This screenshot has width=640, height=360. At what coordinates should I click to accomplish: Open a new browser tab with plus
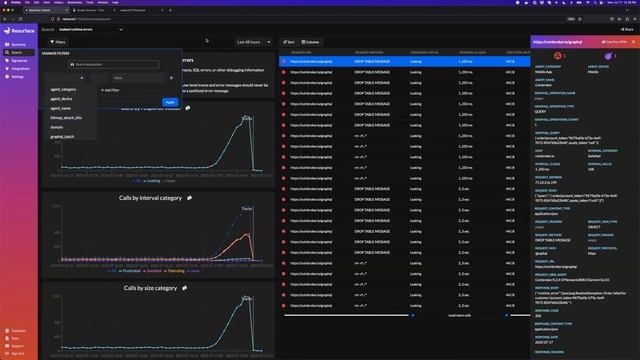click(x=170, y=10)
